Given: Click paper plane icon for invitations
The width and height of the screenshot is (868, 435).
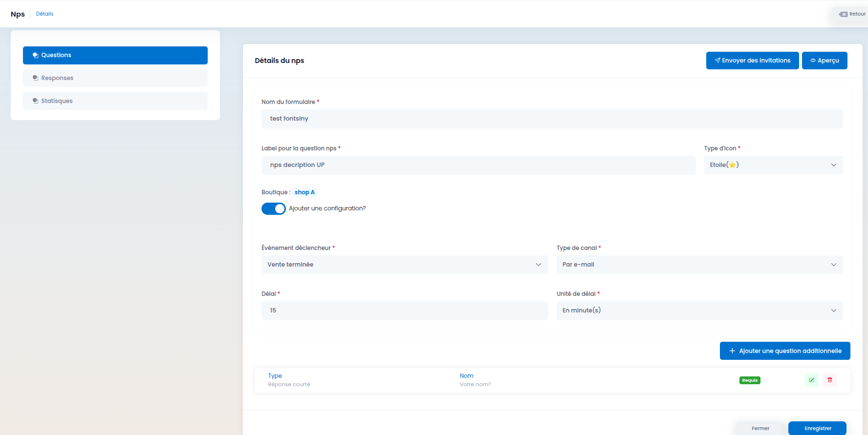Looking at the screenshot, I should coord(717,61).
